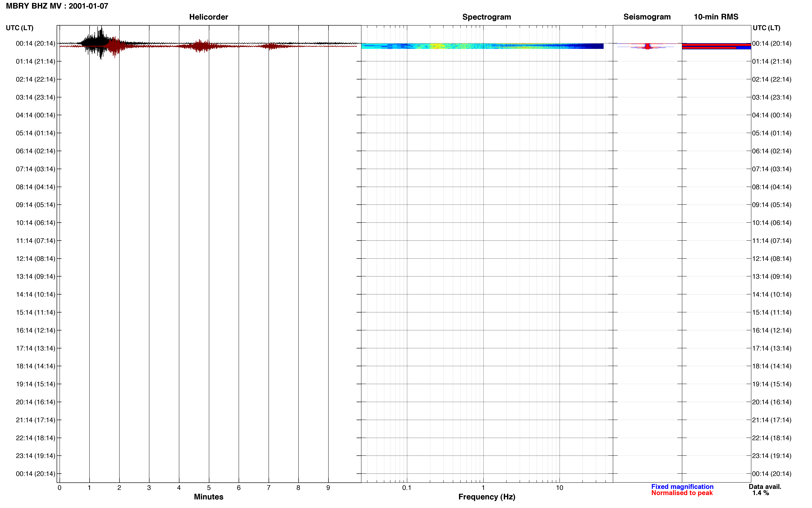Screen dimensions: 812x508
Task: Click the frequency axis tick label '1'
Action: (483, 488)
